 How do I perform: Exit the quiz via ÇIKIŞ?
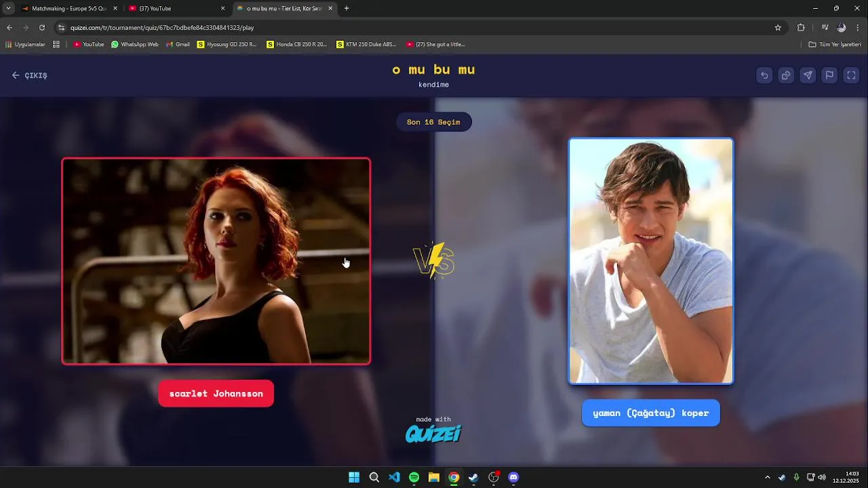coord(29,75)
